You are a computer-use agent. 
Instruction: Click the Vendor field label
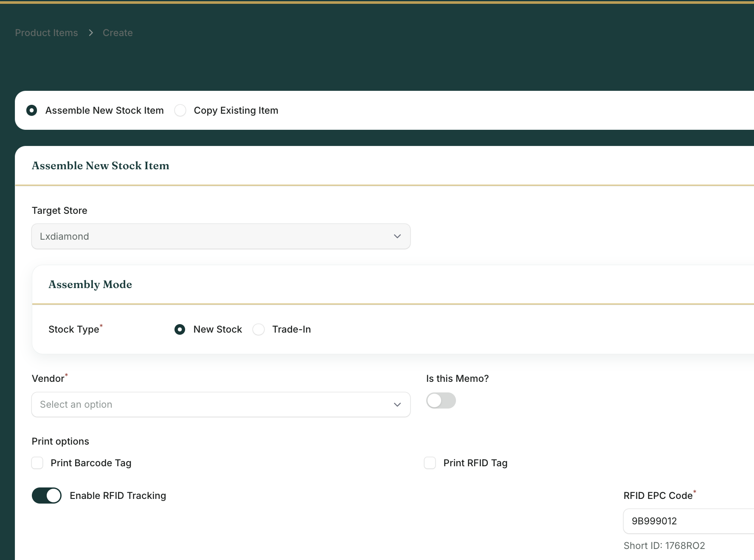click(x=48, y=378)
